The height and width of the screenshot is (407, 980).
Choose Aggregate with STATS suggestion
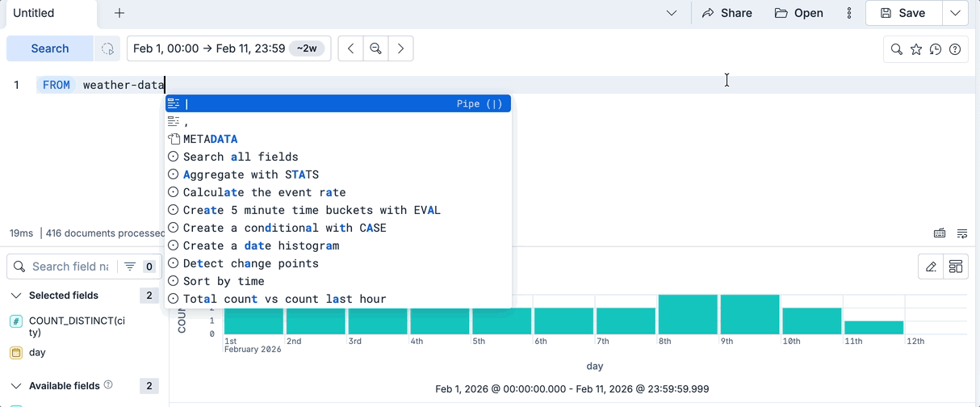click(338, 174)
